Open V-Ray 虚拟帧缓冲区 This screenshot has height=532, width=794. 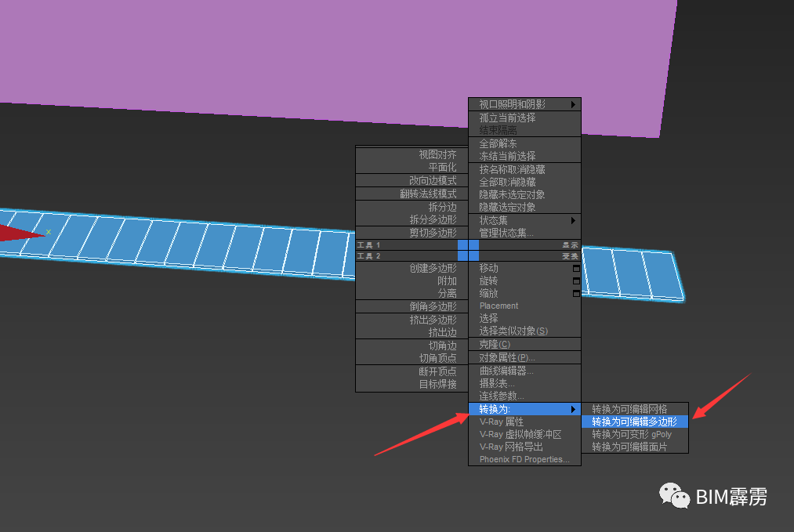(524, 434)
